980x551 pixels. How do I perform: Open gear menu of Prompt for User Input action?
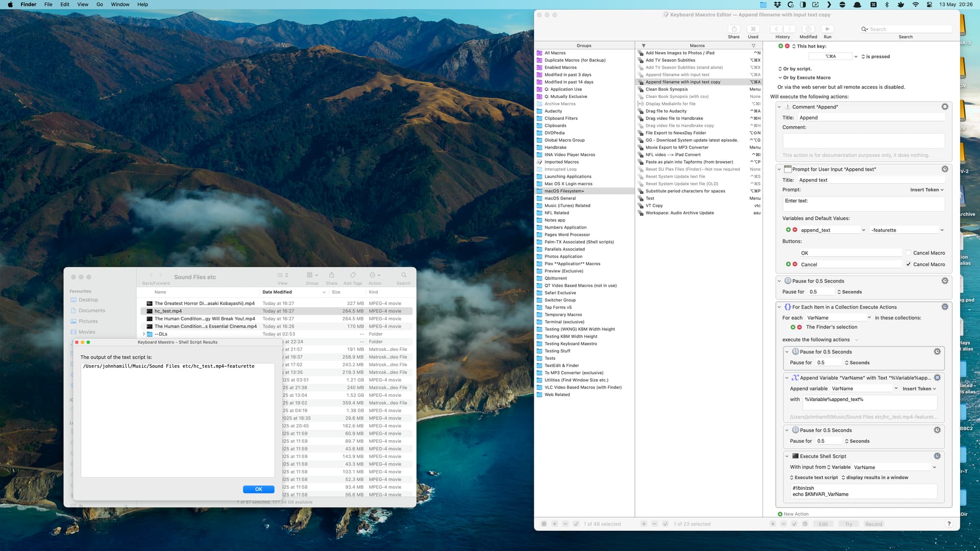(x=945, y=169)
